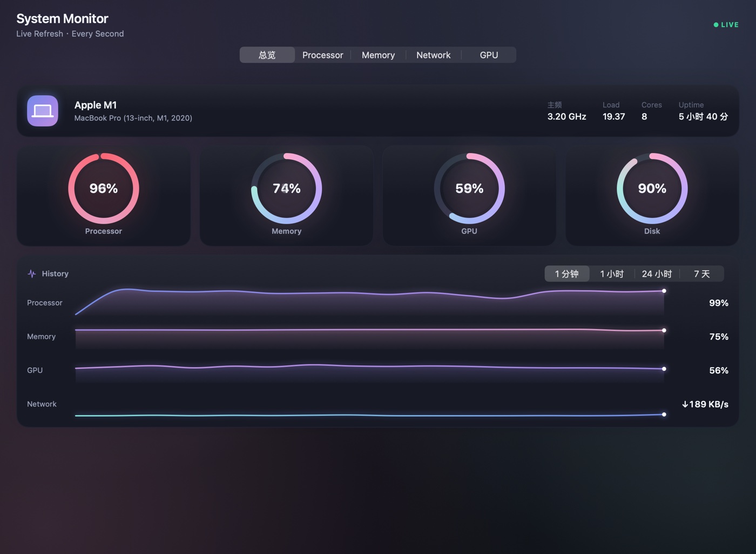Click the Live Refresh · Every Second subtitle
Image resolution: width=756 pixels, height=554 pixels.
(70, 34)
